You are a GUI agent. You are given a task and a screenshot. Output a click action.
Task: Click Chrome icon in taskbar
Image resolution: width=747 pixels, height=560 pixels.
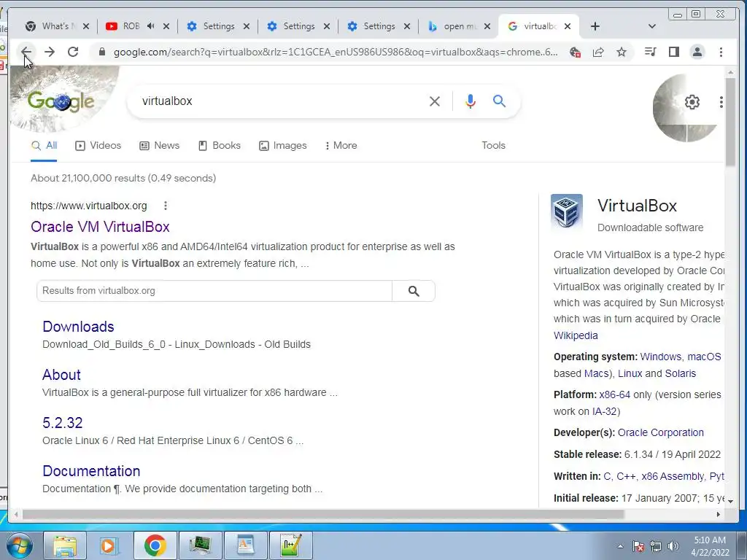pos(155,545)
